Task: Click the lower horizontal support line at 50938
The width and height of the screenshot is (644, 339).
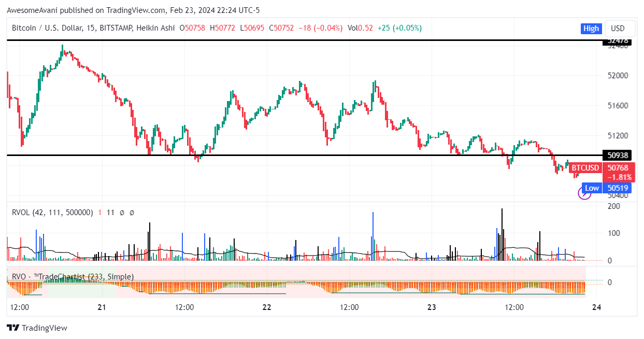Action: 305,155
